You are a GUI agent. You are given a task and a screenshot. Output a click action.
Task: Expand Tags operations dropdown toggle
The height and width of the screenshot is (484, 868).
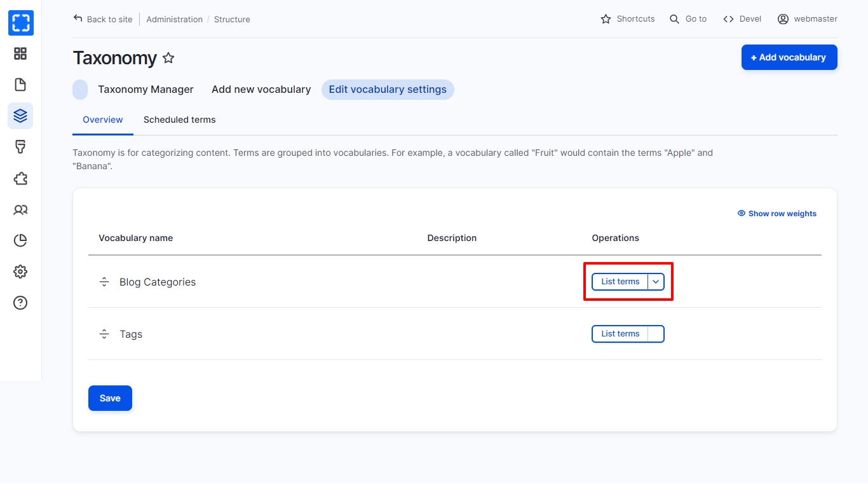click(x=656, y=334)
